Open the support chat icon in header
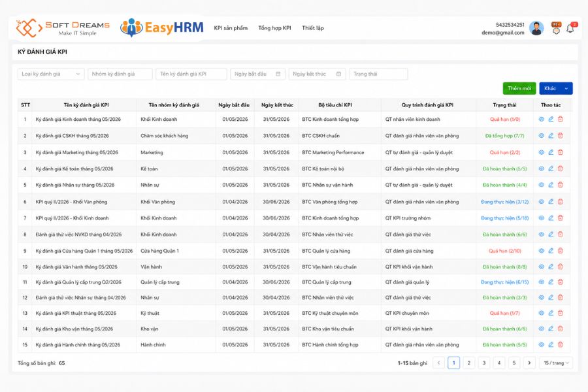 click(x=556, y=29)
